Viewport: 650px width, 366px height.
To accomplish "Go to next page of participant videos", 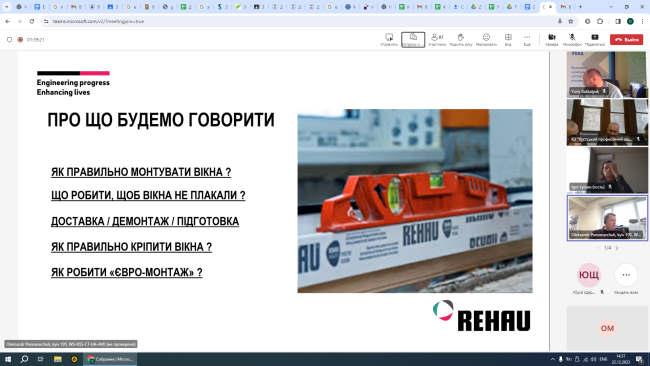I will click(616, 248).
